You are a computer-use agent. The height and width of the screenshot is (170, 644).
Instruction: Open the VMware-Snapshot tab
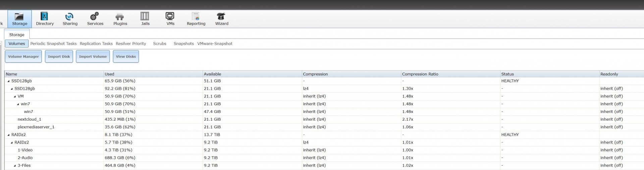click(x=215, y=44)
